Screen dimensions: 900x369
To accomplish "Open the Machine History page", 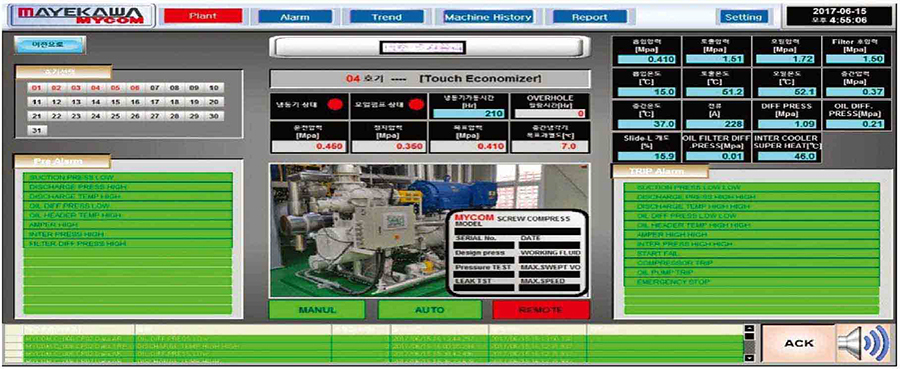I will tap(487, 17).
